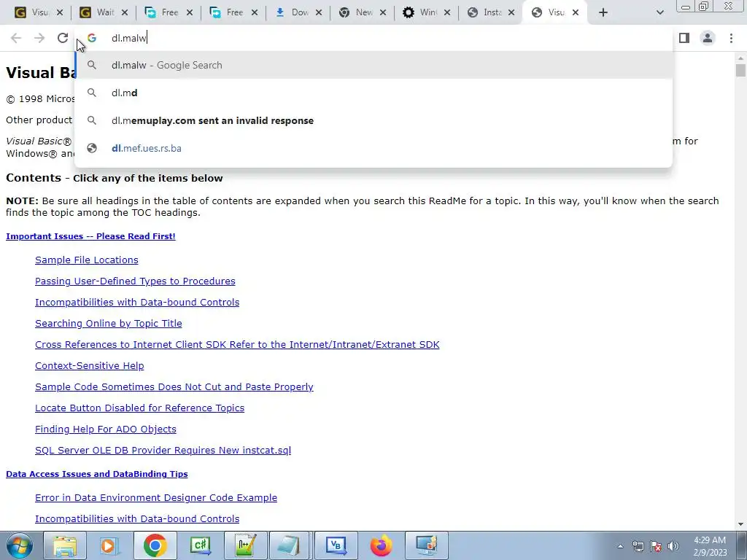This screenshot has width=747, height=560.
Task: Open Visual Basic taskbar icon
Action: [x=336, y=545]
